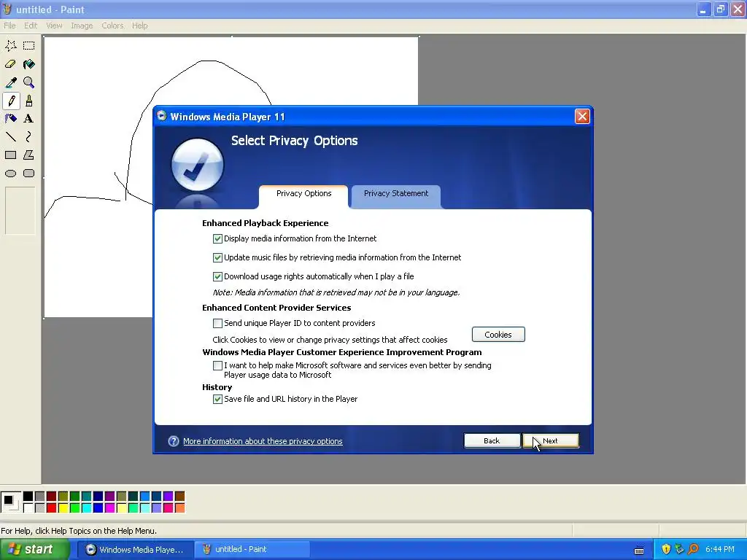The width and height of the screenshot is (747, 560).
Task: Switch to the Privacy Statement tab
Action: point(396,195)
